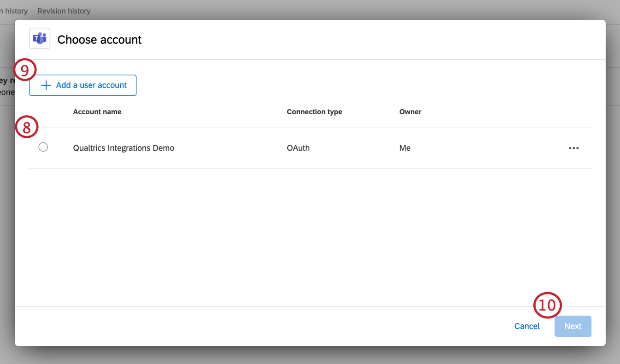Click the Next button

coord(573,326)
